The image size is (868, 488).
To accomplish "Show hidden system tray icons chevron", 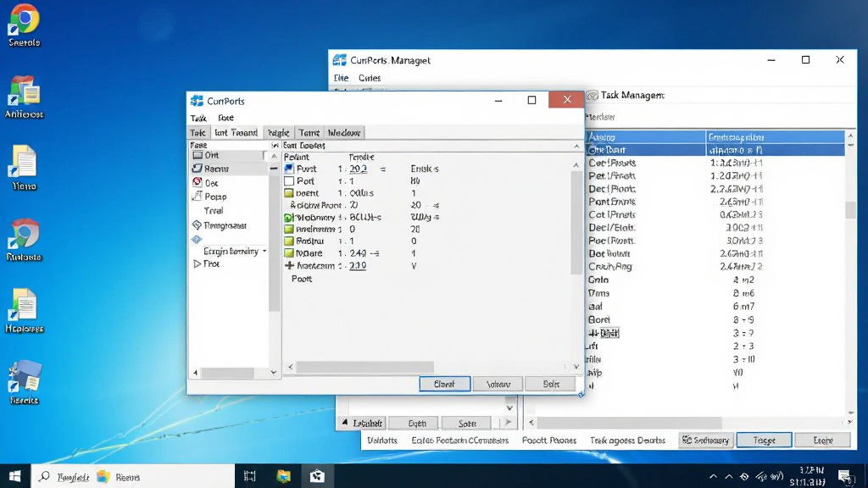I will click(x=713, y=476).
